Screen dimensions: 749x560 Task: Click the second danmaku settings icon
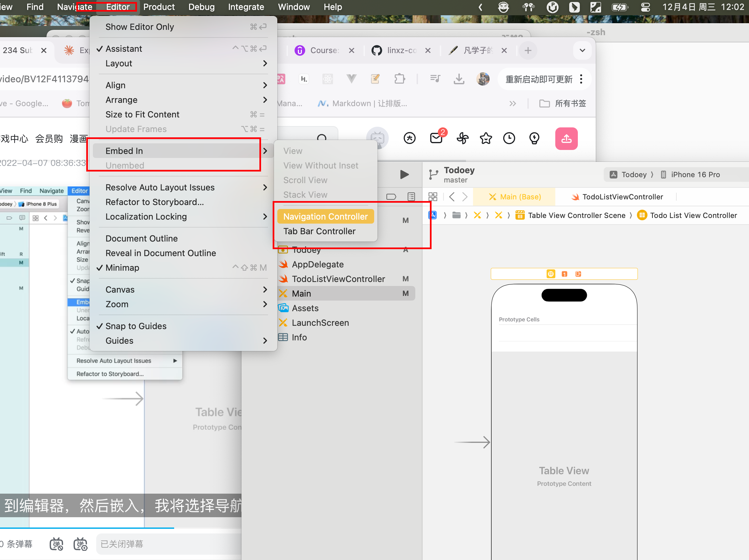80,544
